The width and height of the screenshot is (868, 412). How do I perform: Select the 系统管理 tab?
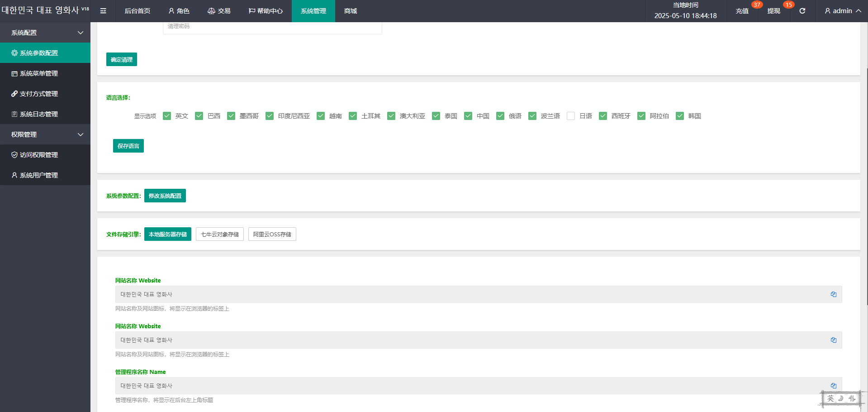point(313,11)
